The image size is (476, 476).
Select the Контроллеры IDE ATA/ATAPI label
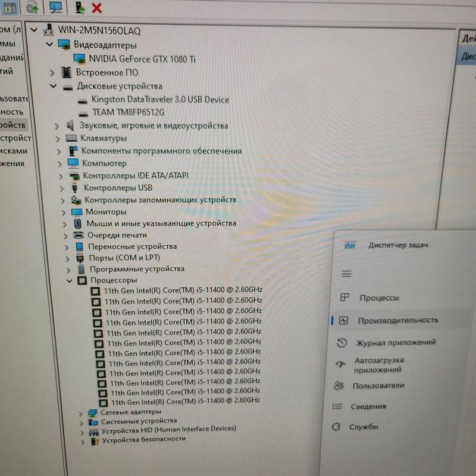click(136, 176)
